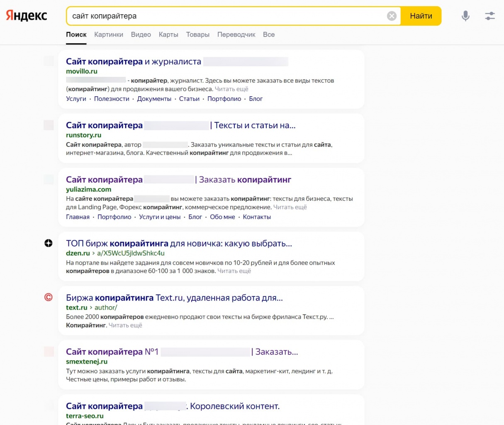Click the Найти search button

point(421,16)
